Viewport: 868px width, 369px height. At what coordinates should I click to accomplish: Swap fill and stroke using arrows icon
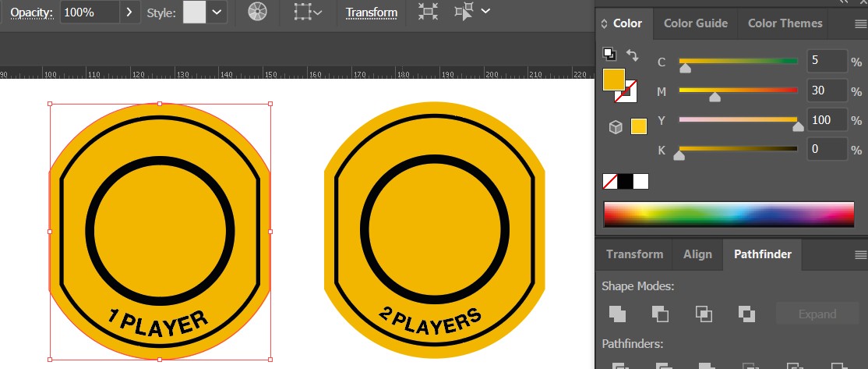coord(632,55)
